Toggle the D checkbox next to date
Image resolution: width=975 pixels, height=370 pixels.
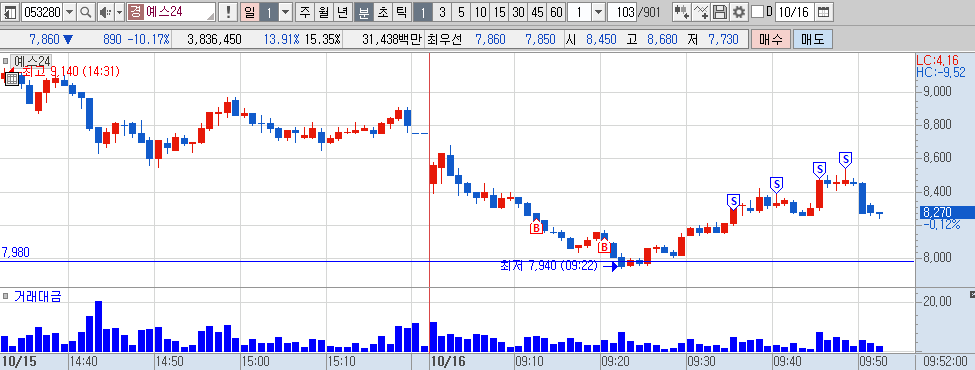[x=757, y=11]
